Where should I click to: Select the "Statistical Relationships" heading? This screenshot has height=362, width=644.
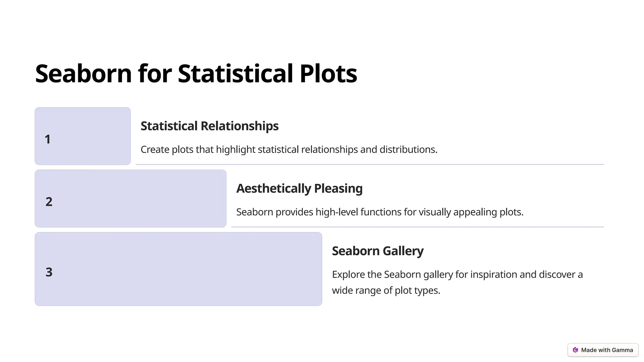pyautogui.click(x=209, y=126)
